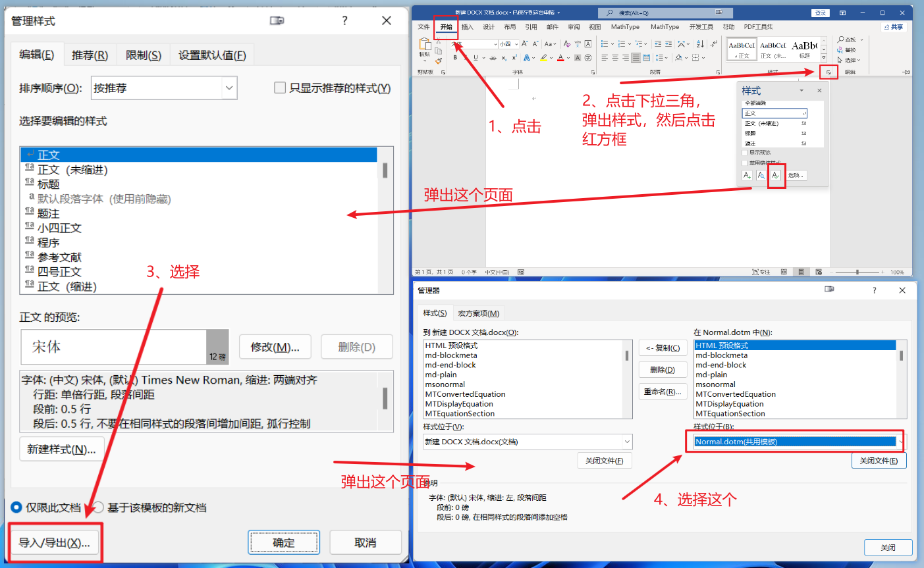The image size is (924, 568).
Task: Click the 导入/导出 button
Action: [55, 542]
